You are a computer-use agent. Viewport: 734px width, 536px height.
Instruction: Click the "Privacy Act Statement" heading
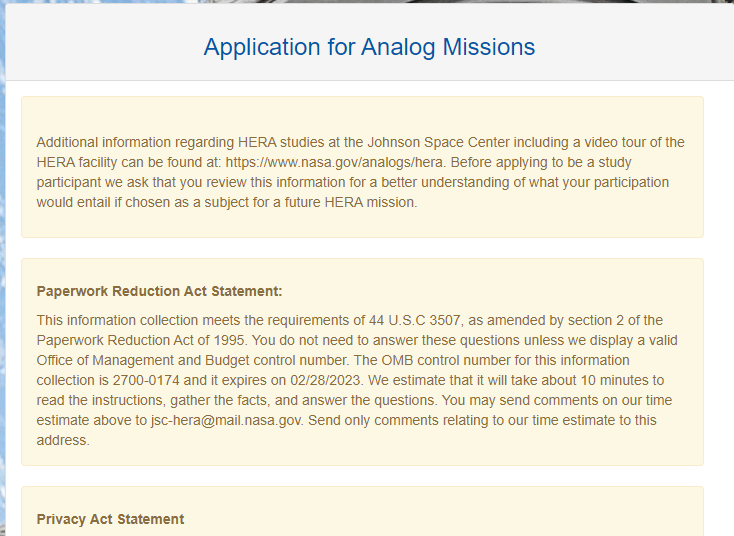pos(110,519)
